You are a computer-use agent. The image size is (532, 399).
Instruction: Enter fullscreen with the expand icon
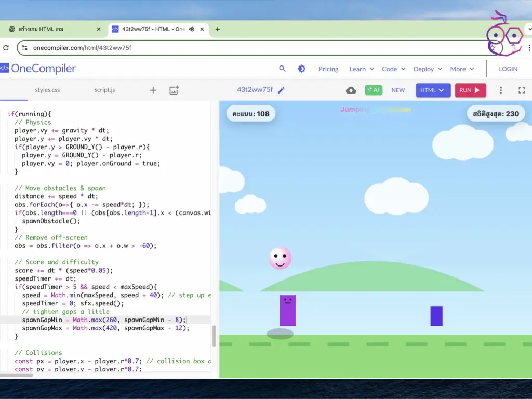pos(522,90)
